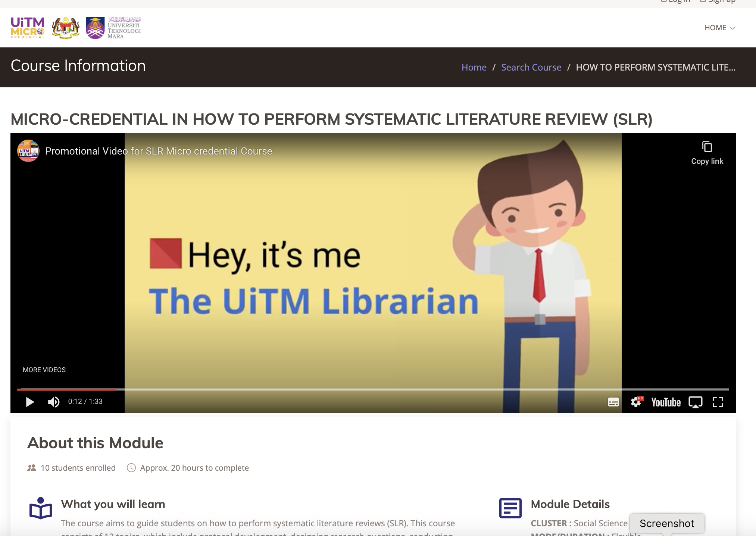
Task: Click MORE VIDEOS label in player
Action: point(44,370)
